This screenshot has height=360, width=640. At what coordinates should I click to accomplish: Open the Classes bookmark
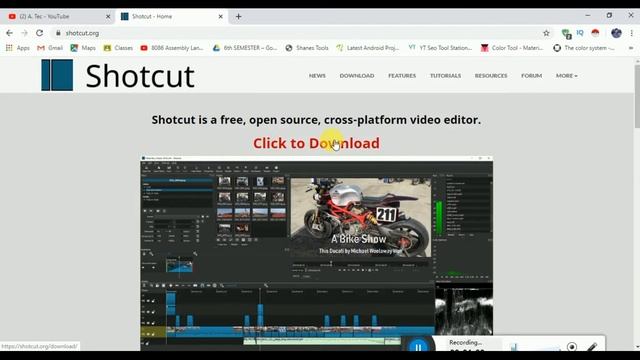click(118, 48)
